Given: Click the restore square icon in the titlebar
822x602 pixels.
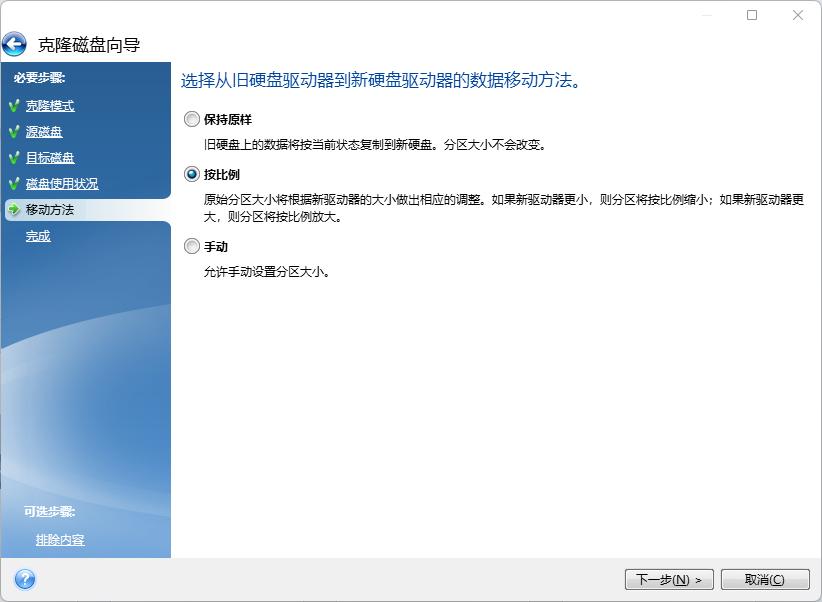Looking at the screenshot, I should [x=752, y=16].
